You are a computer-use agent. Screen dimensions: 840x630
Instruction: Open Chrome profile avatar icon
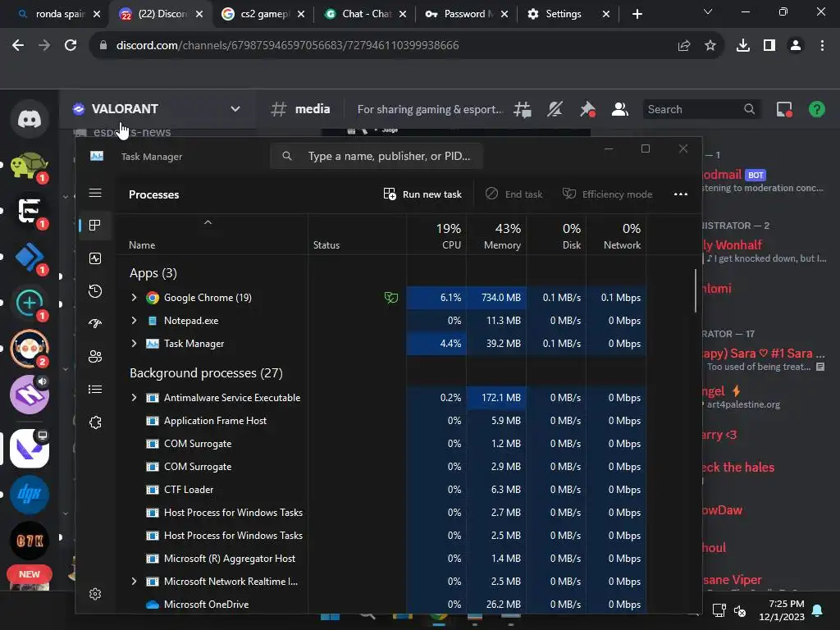796,46
